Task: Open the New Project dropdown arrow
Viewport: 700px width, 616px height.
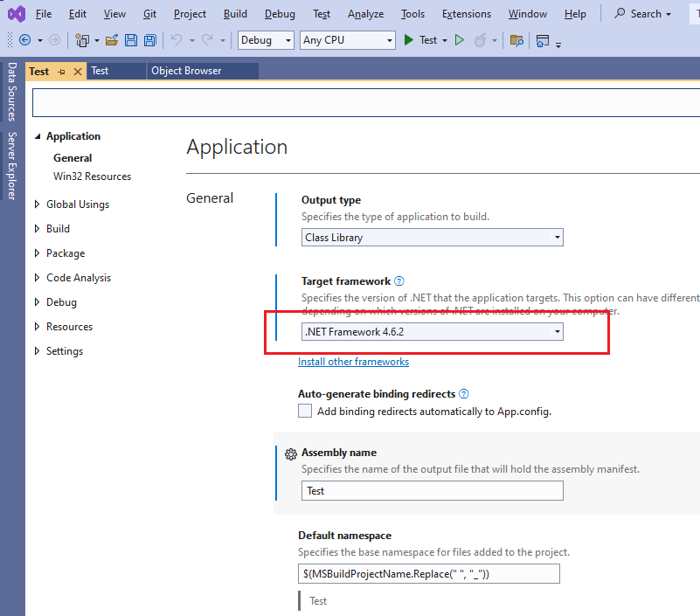Action: (96, 40)
